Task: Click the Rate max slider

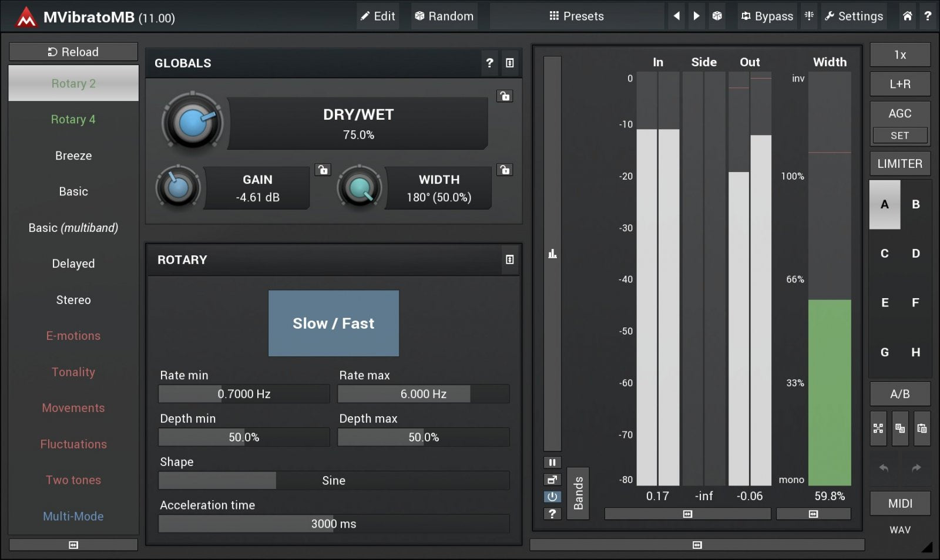Action: tap(423, 394)
